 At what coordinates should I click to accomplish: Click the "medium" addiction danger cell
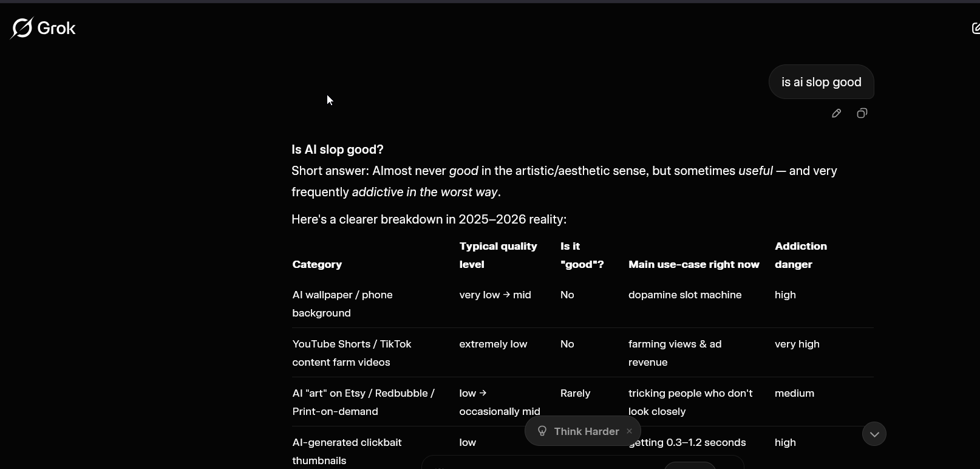[x=794, y=393]
